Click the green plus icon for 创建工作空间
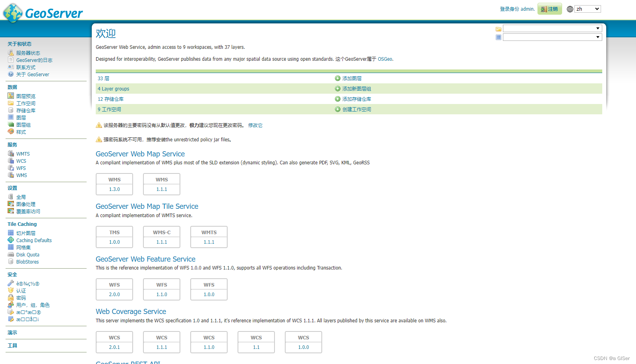The image size is (636, 364). 338,109
